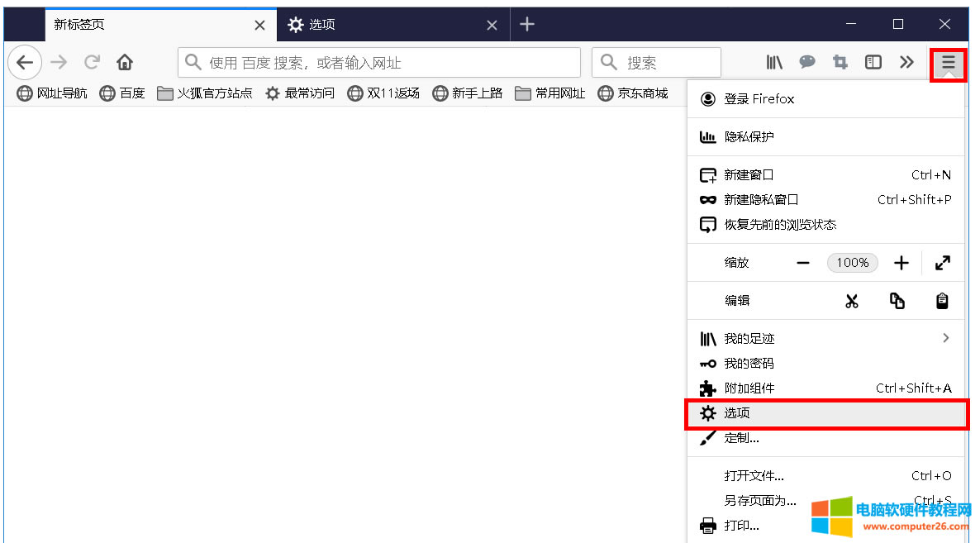Viewport: 980px width, 543px height.
Task: Open the 常用网址 bookmarks folder
Action: pos(549,93)
